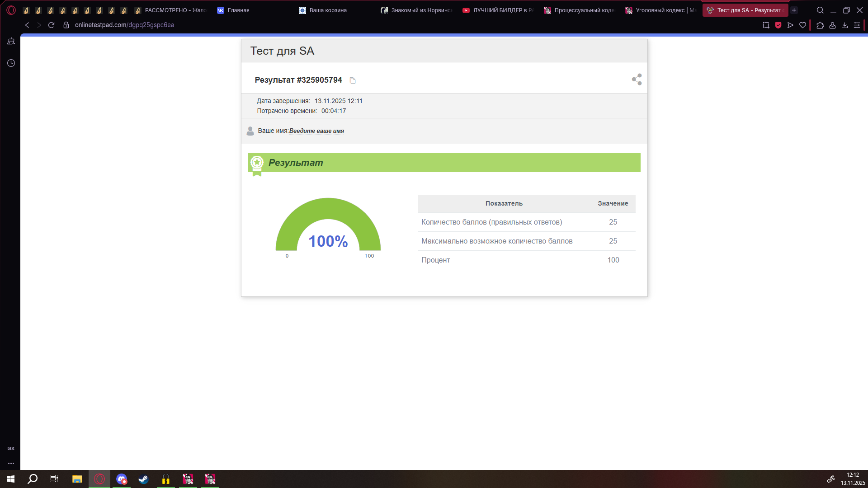
Task: Open the Easy Setup sliders icon
Action: point(857,25)
